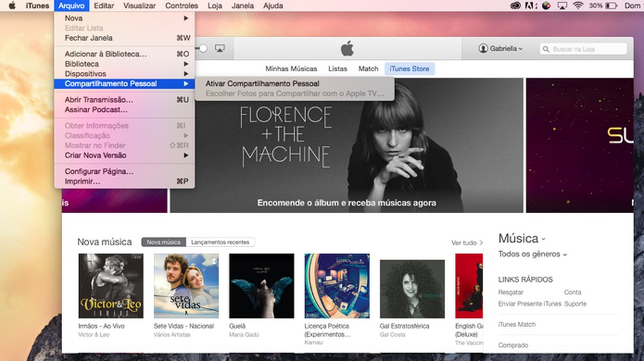
Task: Click the Apple logo in iTunes display
Action: (347, 48)
